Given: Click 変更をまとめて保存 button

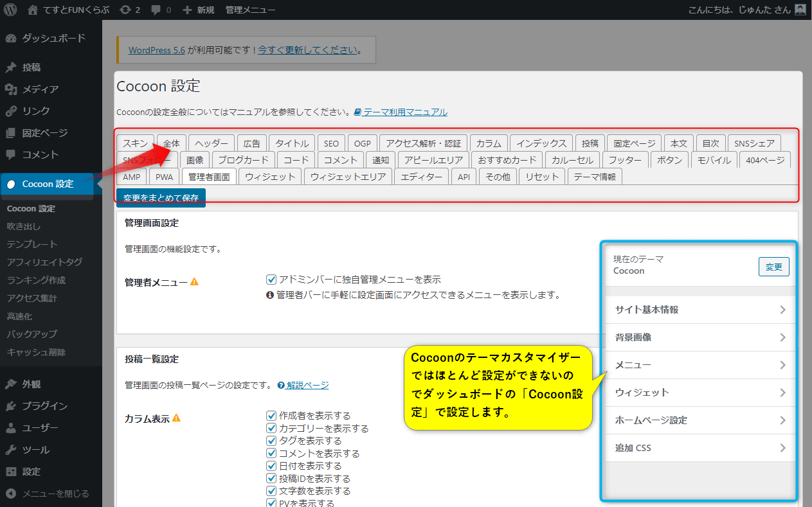Looking at the screenshot, I should pyautogui.click(x=161, y=198).
